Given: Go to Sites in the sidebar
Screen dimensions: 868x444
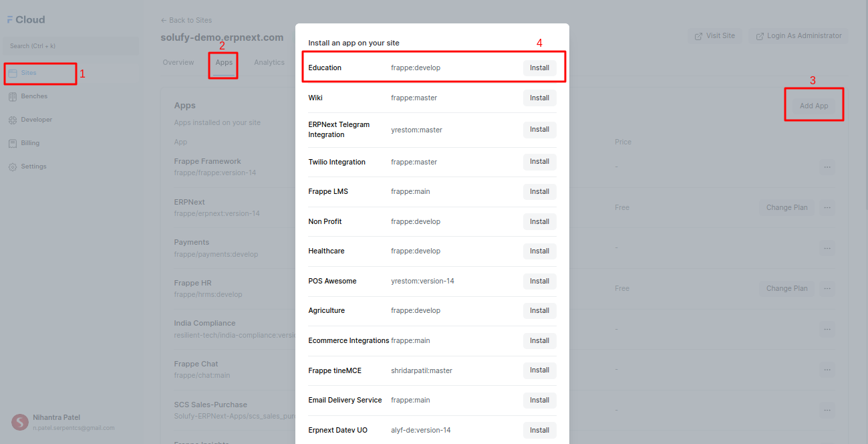Looking at the screenshot, I should 70,73.
